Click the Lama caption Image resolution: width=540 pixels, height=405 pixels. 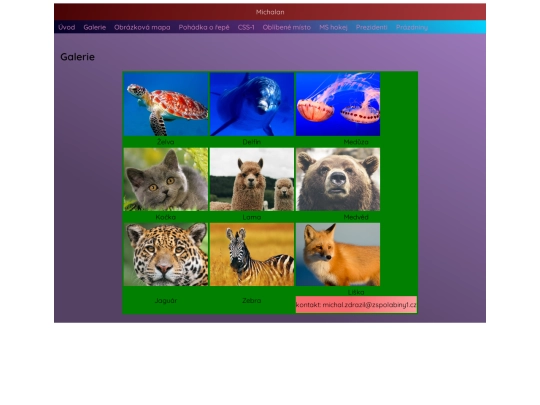(252, 217)
